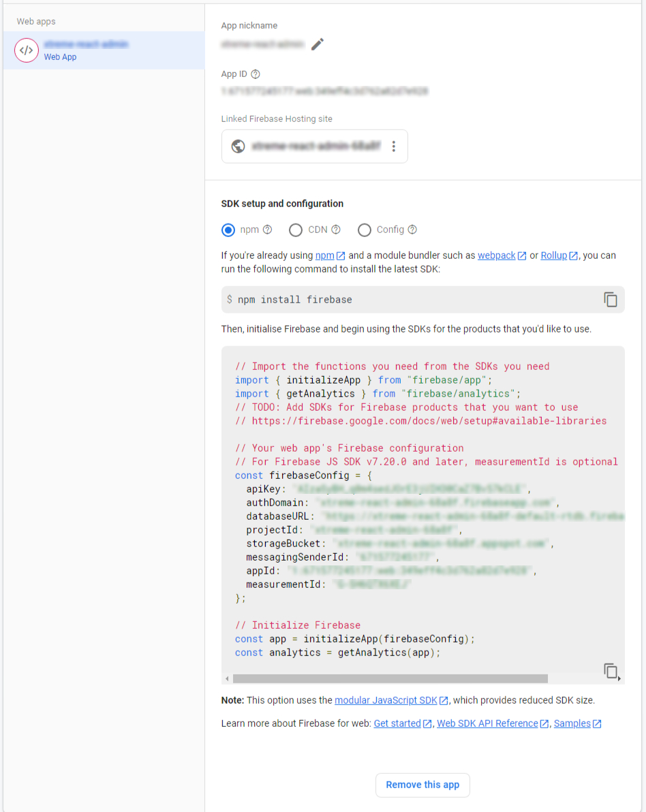Click the globe icon on the hosting site chip
The image size is (646, 812).
(x=238, y=146)
